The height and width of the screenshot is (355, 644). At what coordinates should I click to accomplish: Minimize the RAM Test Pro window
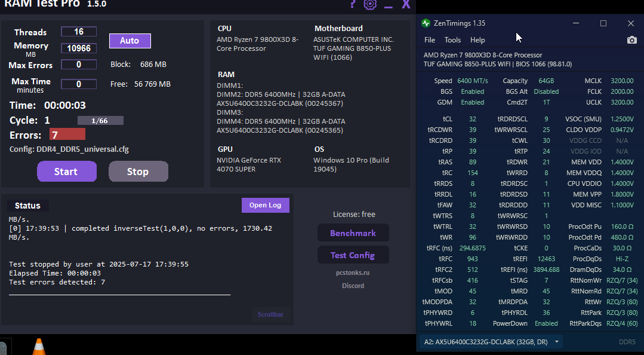point(388,7)
